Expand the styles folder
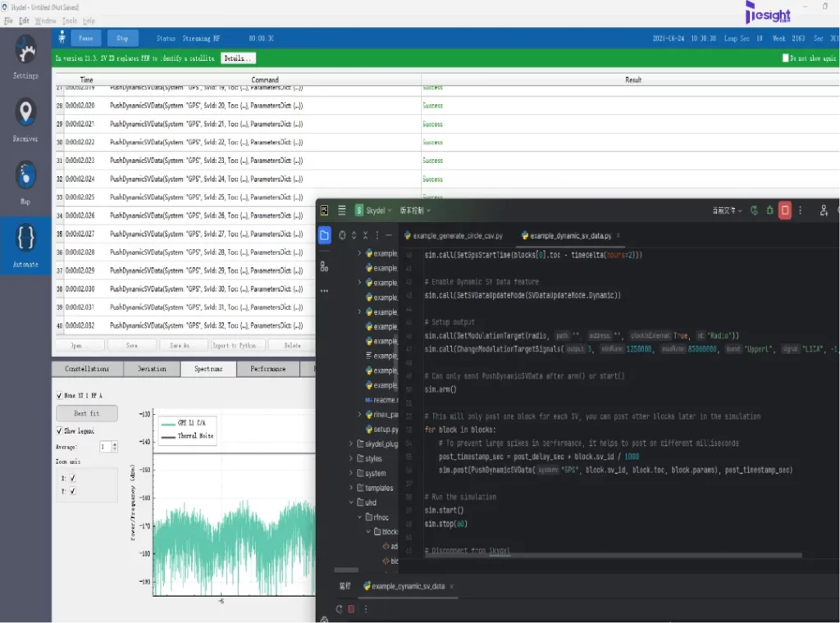 pos(351,458)
